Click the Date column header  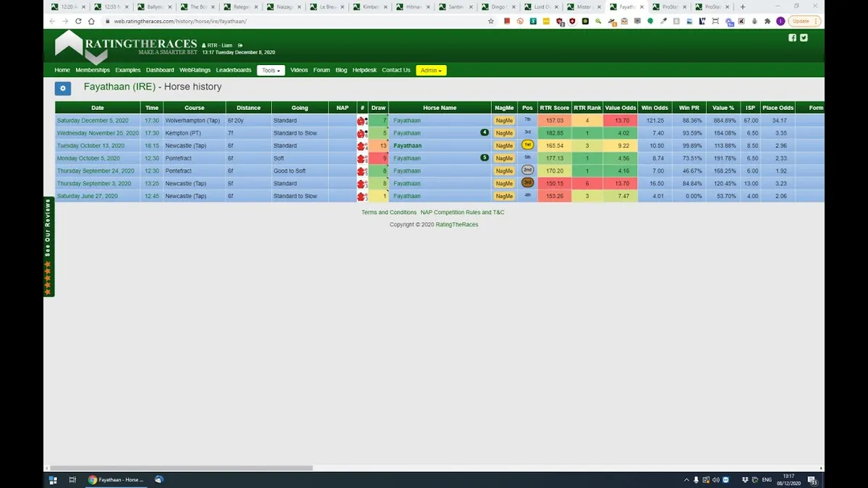(98, 108)
